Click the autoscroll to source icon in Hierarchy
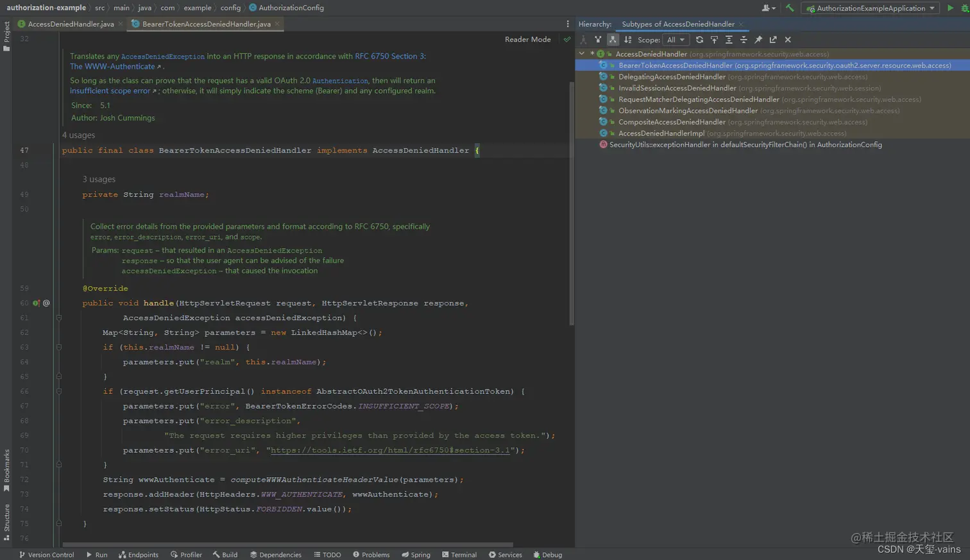The image size is (970, 560). click(714, 40)
